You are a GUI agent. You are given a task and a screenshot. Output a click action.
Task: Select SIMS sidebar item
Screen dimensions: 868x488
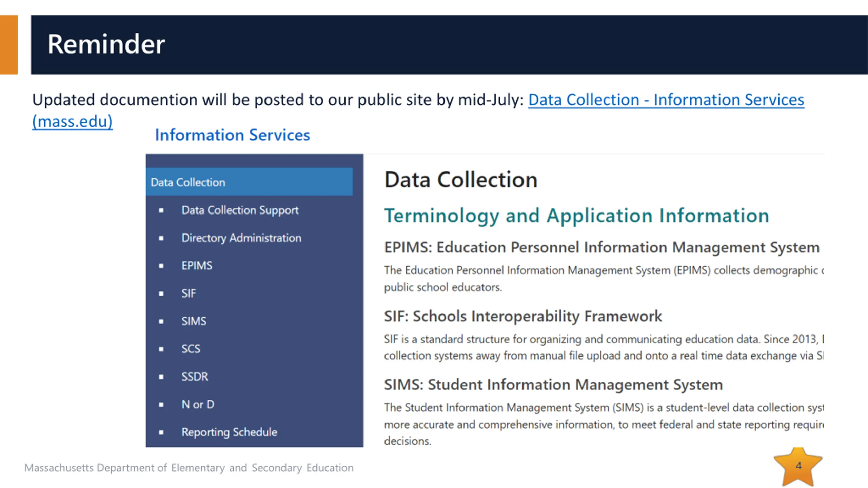coord(194,321)
